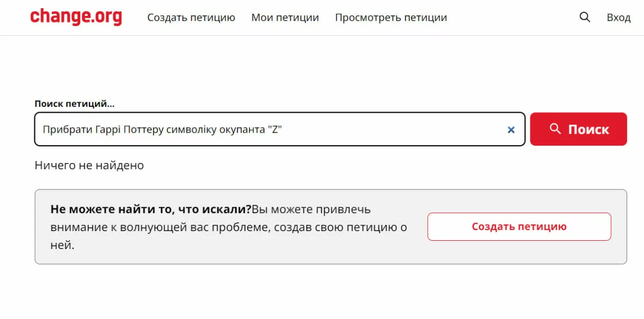This screenshot has width=644, height=319.
Task: Clear the search query with the X
Action: point(511,130)
